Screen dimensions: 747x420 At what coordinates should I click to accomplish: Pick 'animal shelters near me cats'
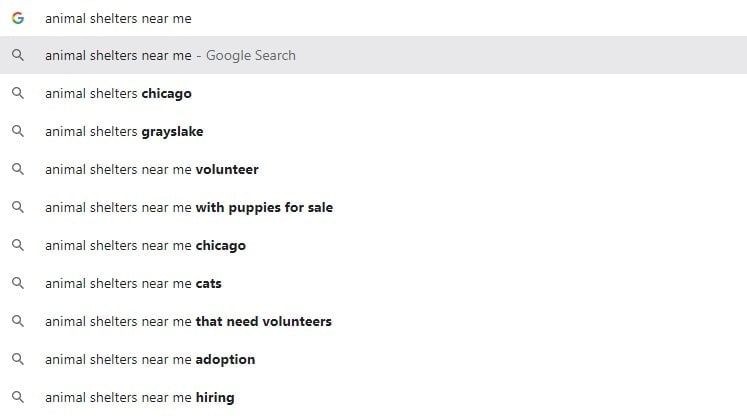click(374, 283)
